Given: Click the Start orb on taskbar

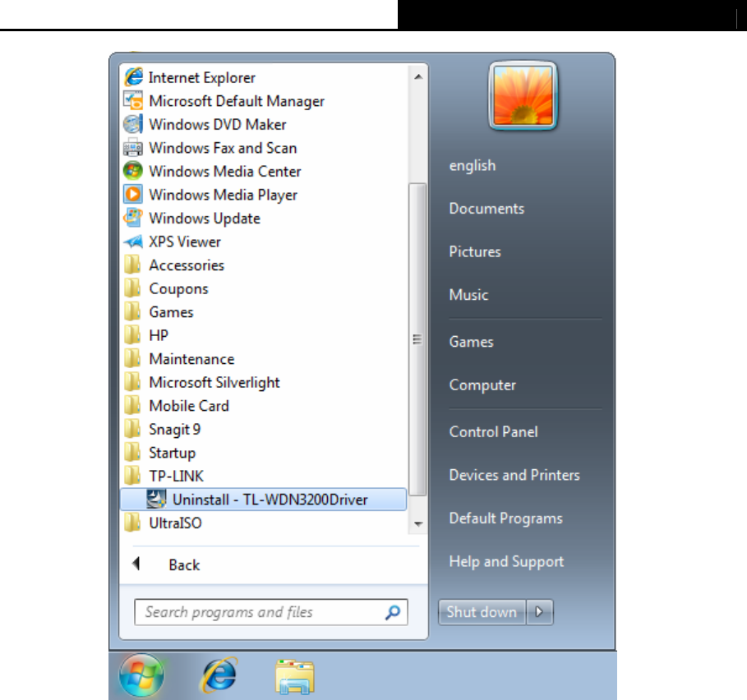Looking at the screenshot, I should click(141, 676).
